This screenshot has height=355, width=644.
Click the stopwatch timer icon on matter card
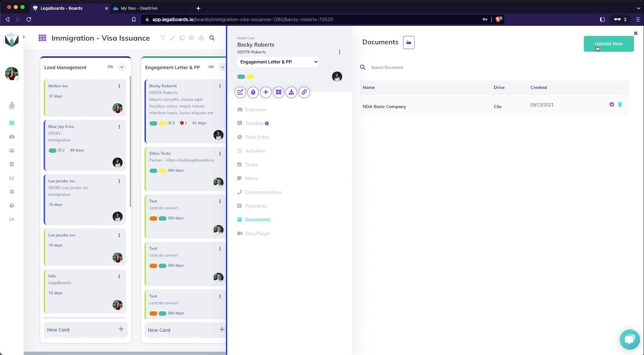pyautogui.click(x=253, y=92)
